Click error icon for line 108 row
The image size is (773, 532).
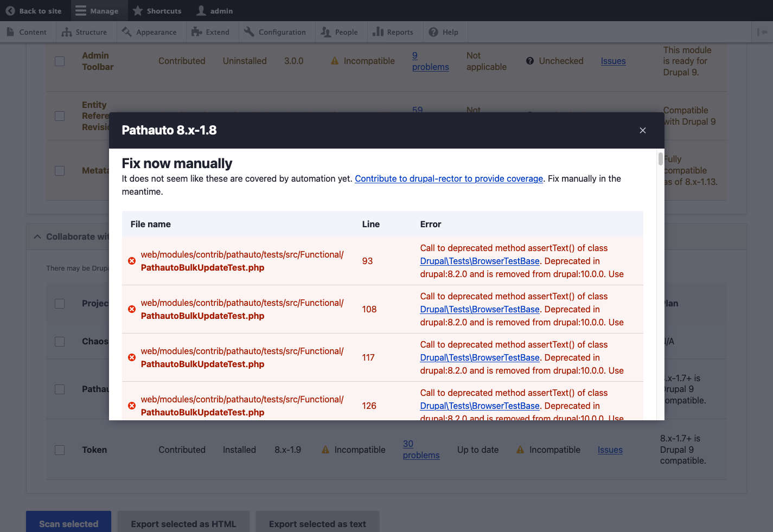132,309
